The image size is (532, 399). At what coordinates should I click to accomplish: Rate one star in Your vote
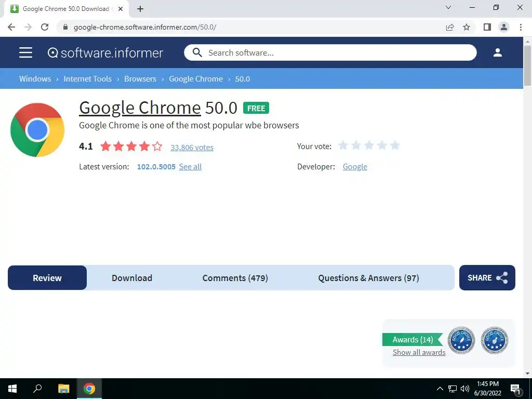[x=343, y=145]
